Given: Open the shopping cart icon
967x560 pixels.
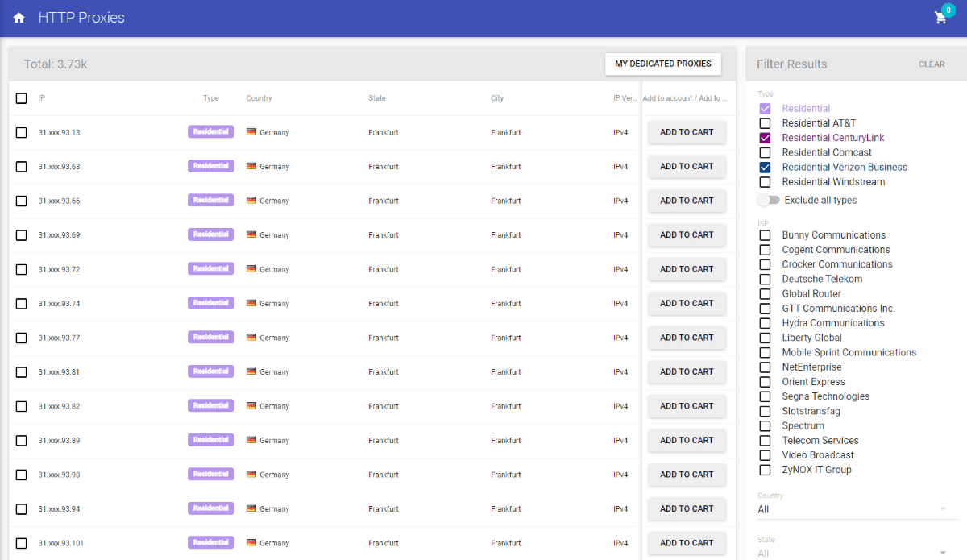Looking at the screenshot, I should tap(940, 18).
